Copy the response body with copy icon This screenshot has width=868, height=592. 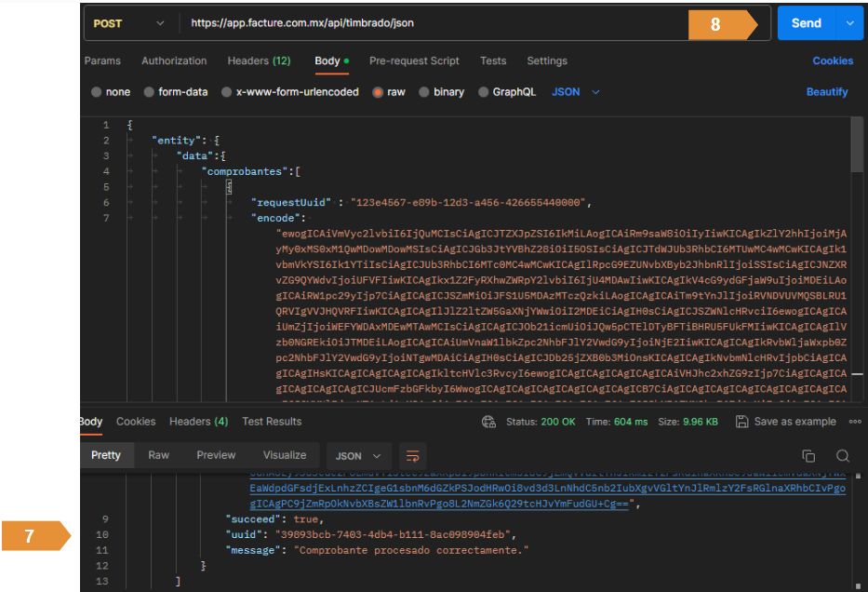[x=808, y=456]
